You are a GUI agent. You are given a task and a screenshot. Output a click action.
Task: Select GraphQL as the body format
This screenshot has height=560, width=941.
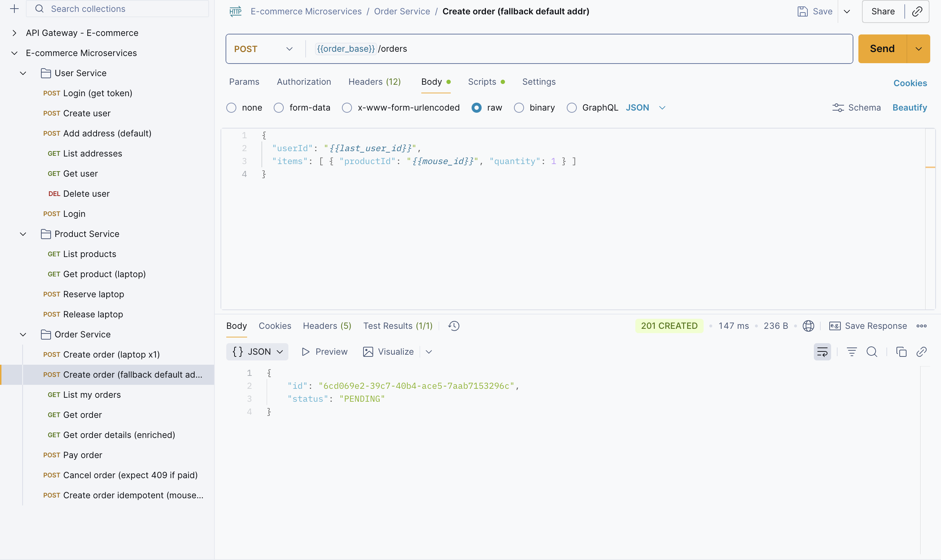[571, 108]
